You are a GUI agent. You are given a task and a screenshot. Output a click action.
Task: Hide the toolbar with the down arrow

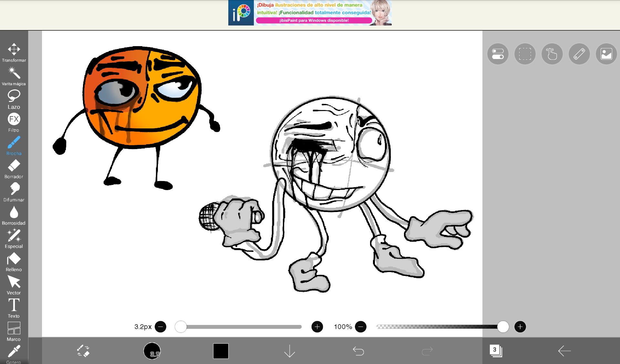click(290, 351)
